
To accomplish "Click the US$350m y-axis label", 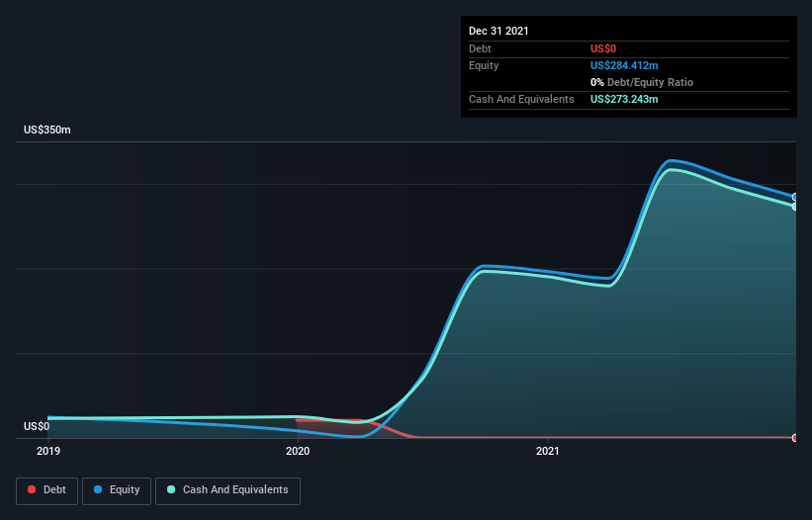I will [47, 130].
